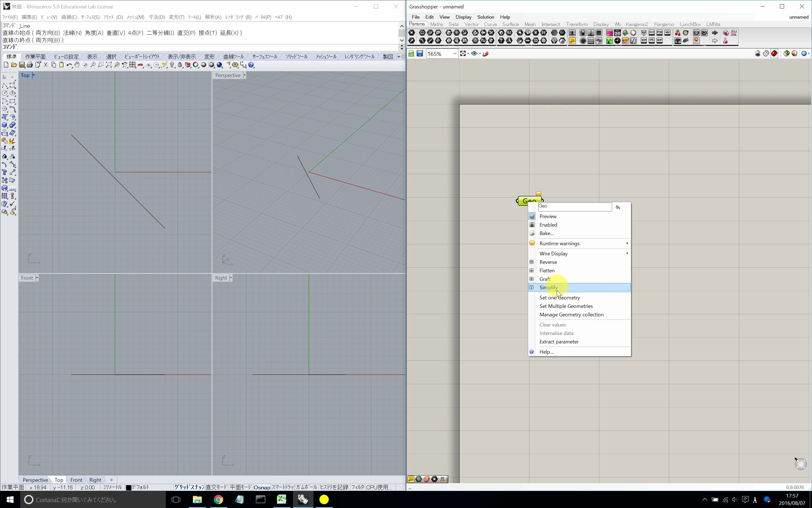Click the Undo arrow in Rhino toolbar

[x=69, y=65]
